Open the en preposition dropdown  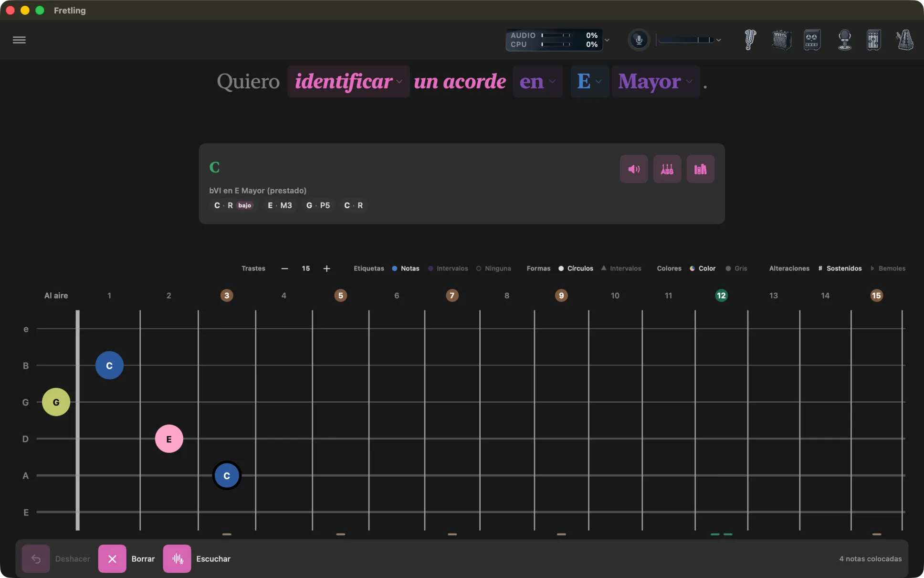[537, 82]
